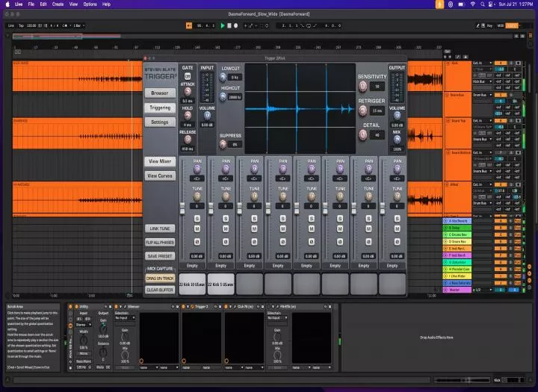
Task: Toggle Bass Mono in Utility
Action: click(84, 361)
